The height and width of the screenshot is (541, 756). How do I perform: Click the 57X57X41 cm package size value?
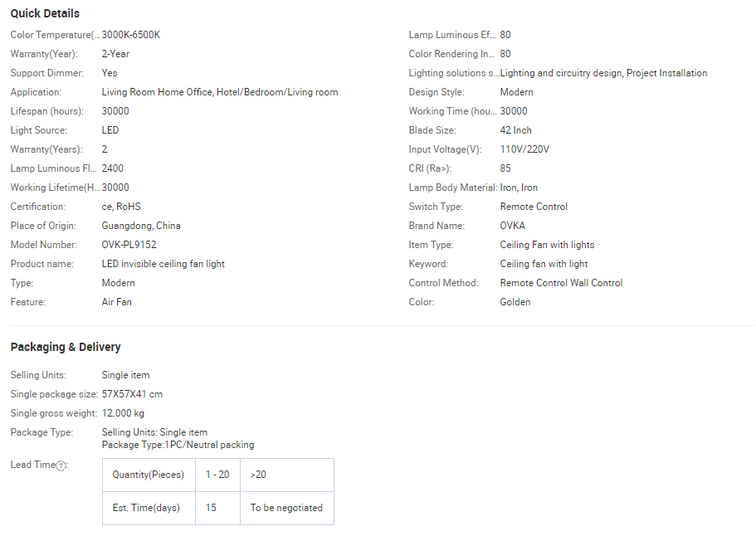pyautogui.click(x=132, y=394)
